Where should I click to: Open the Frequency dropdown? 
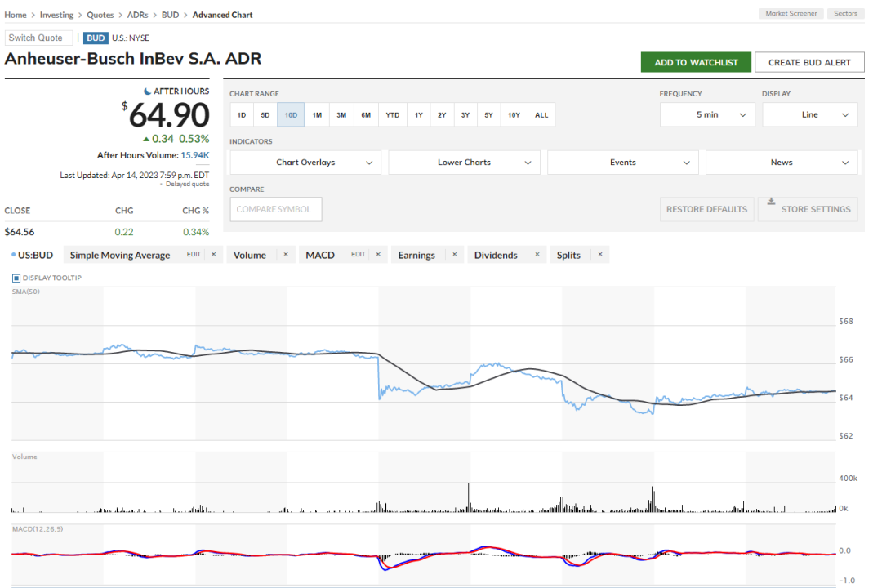[707, 115]
